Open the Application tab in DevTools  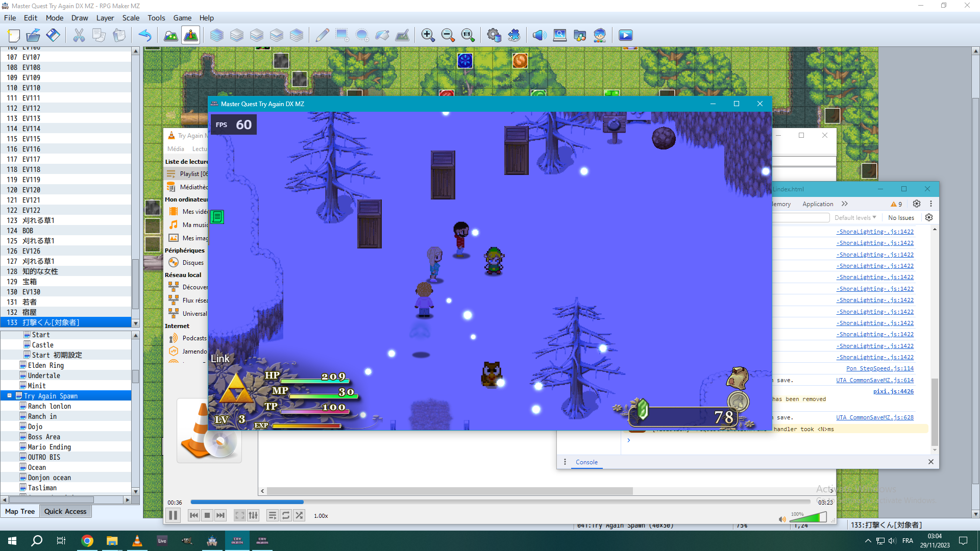tap(818, 204)
